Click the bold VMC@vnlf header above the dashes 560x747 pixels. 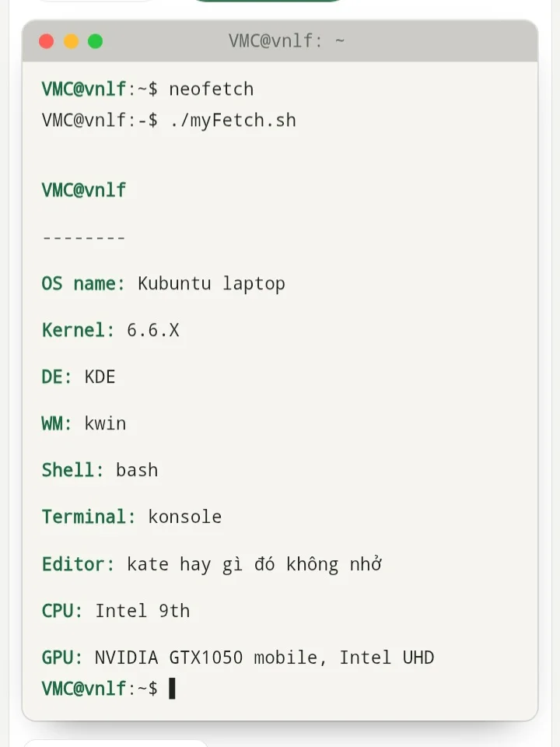[x=84, y=190]
